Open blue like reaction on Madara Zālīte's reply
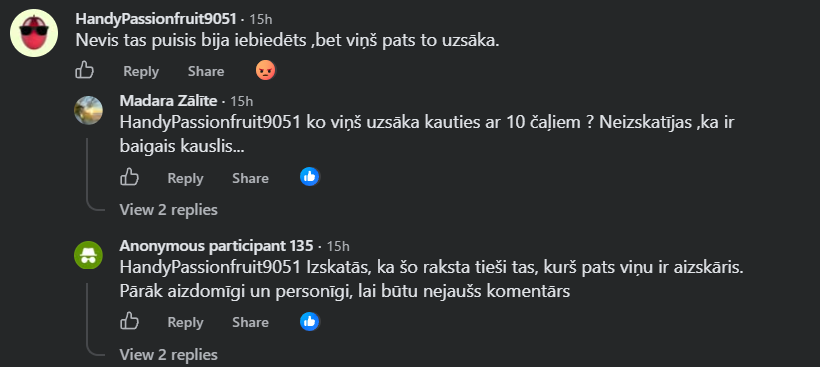The width and height of the screenshot is (820, 367). click(310, 177)
